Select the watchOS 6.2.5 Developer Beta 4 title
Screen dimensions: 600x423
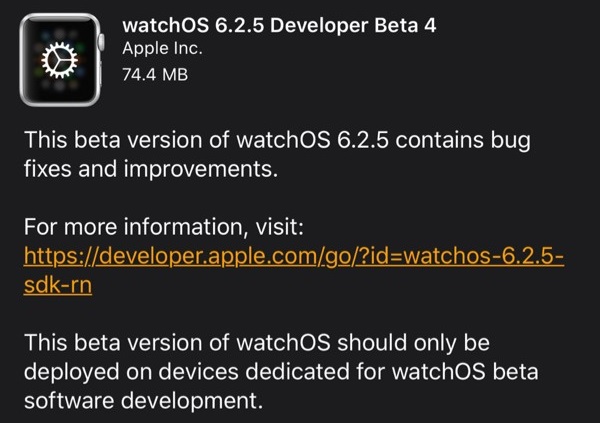(x=279, y=26)
